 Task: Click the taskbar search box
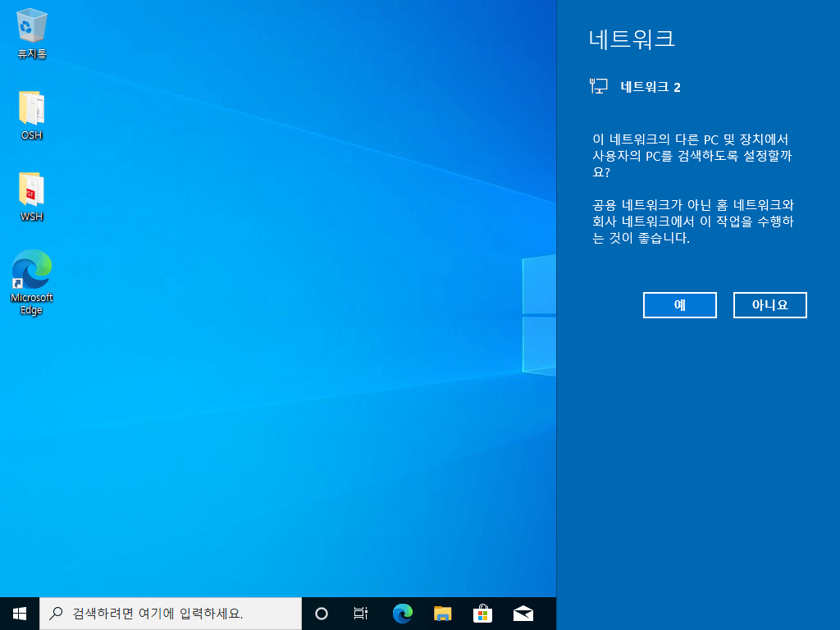pos(171,614)
